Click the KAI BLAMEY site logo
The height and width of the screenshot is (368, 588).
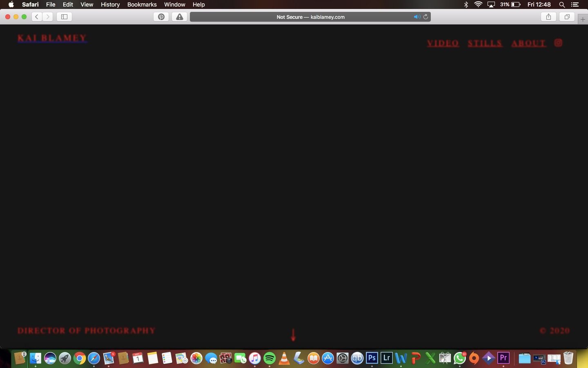[52, 38]
